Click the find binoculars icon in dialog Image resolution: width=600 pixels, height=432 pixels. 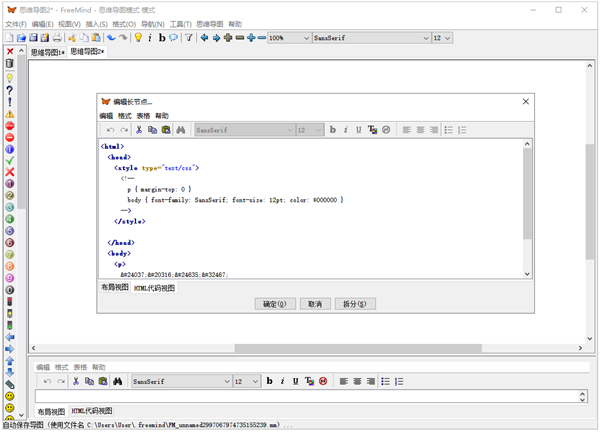(x=181, y=130)
